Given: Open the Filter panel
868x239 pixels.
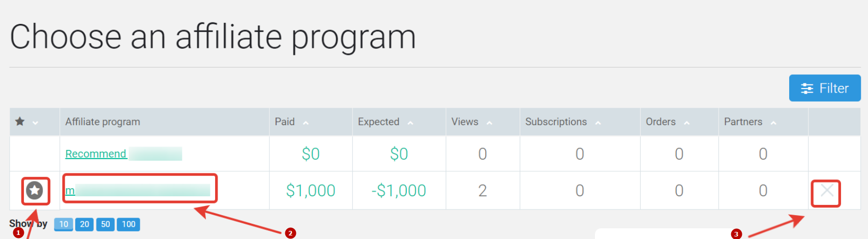Looking at the screenshot, I should tap(825, 88).
